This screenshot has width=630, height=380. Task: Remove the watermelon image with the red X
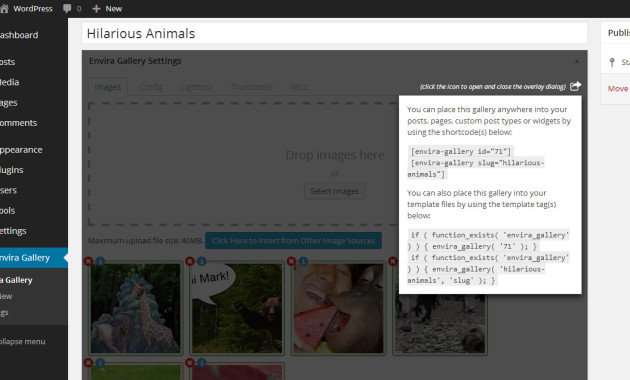(292, 262)
